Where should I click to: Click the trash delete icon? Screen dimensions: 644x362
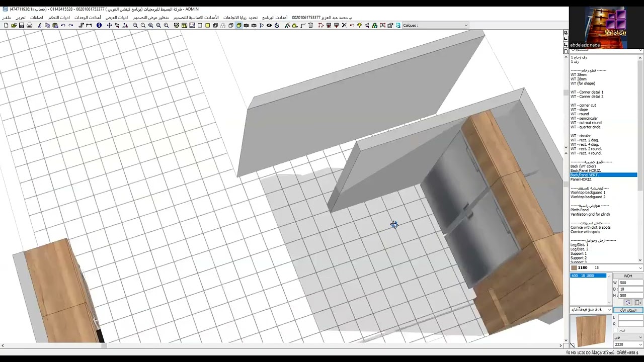tap(310, 25)
